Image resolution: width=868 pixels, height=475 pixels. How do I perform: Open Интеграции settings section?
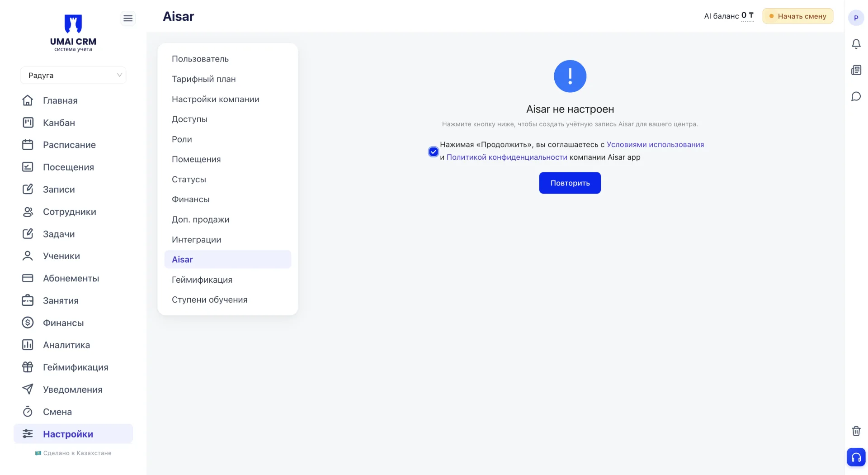[x=228, y=240]
